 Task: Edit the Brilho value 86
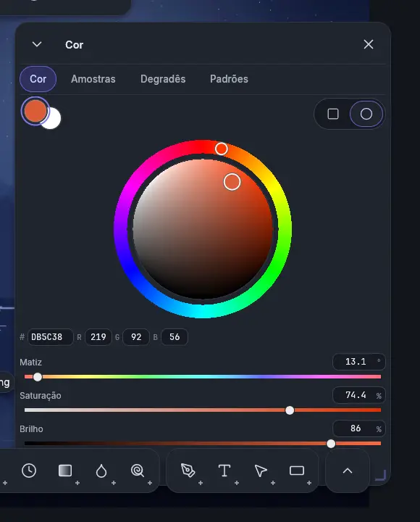(x=359, y=428)
